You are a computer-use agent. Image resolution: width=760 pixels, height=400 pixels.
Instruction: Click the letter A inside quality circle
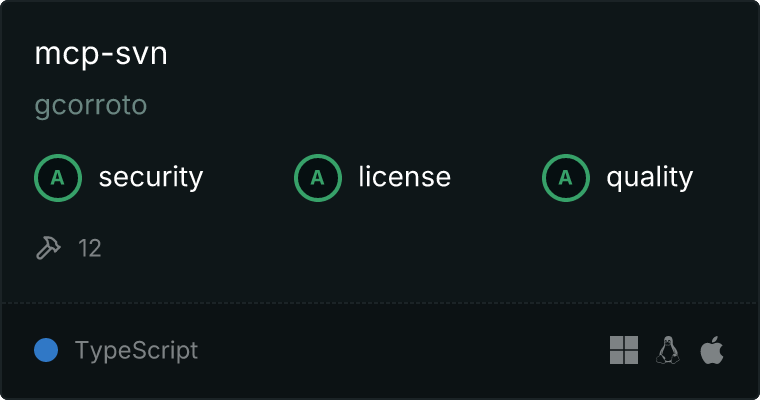[565, 178]
